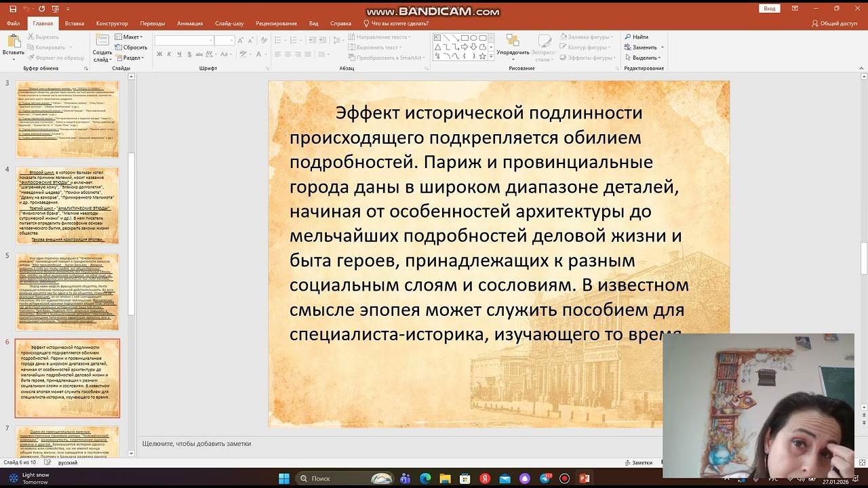Open the Section (Раздел) dropdown
The width and height of the screenshot is (868, 488).
point(129,58)
